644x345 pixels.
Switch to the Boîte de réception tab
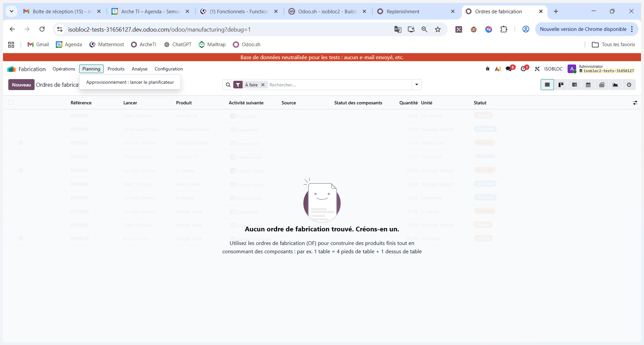click(x=62, y=11)
